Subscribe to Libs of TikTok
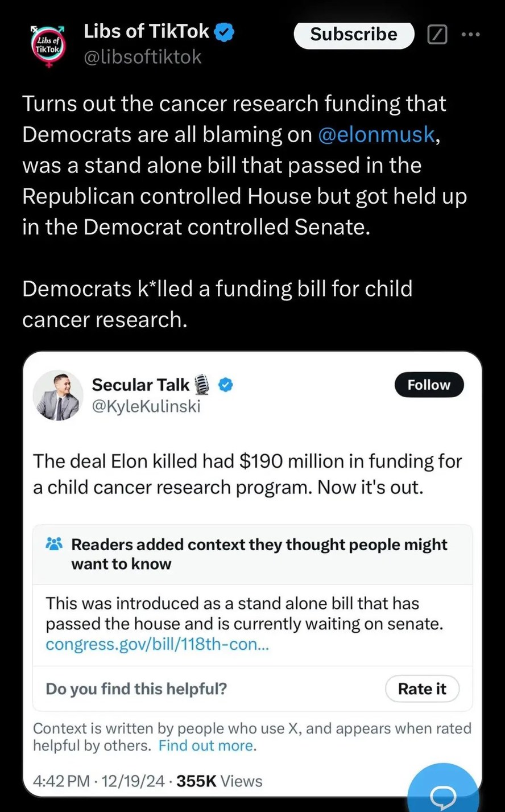505x812 pixels. pyautogui.click(x=353, y=35)
